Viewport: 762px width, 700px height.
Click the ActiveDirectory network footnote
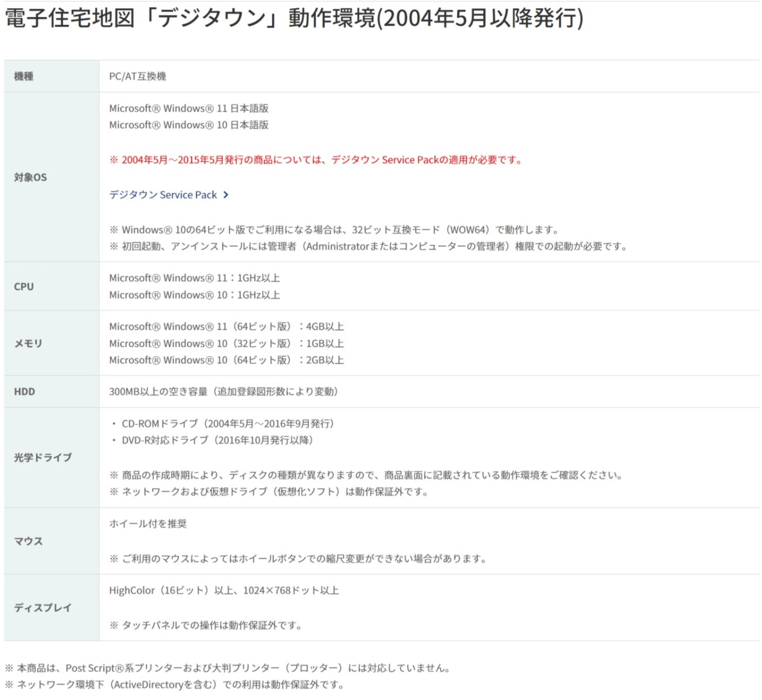tap(175, 685)
